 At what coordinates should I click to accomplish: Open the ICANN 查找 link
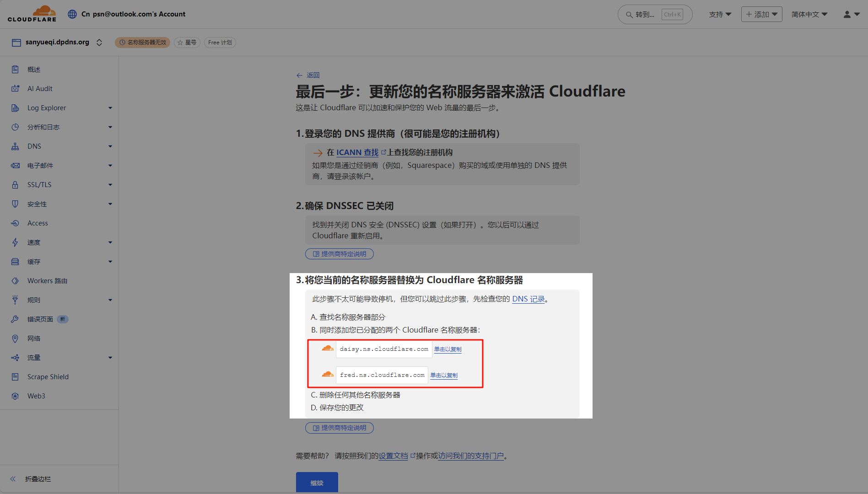[357, 153]
